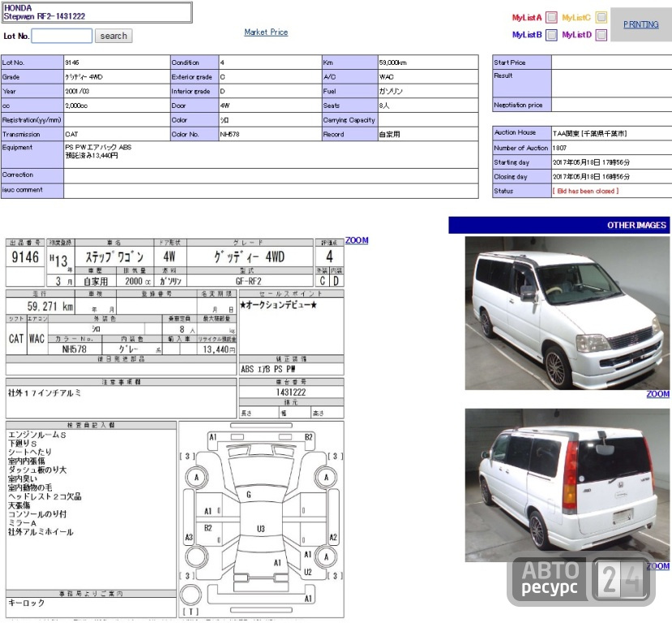Screen dimensions: 672x623
Task: Click the Condition value 4
Action: coord(222,62)
